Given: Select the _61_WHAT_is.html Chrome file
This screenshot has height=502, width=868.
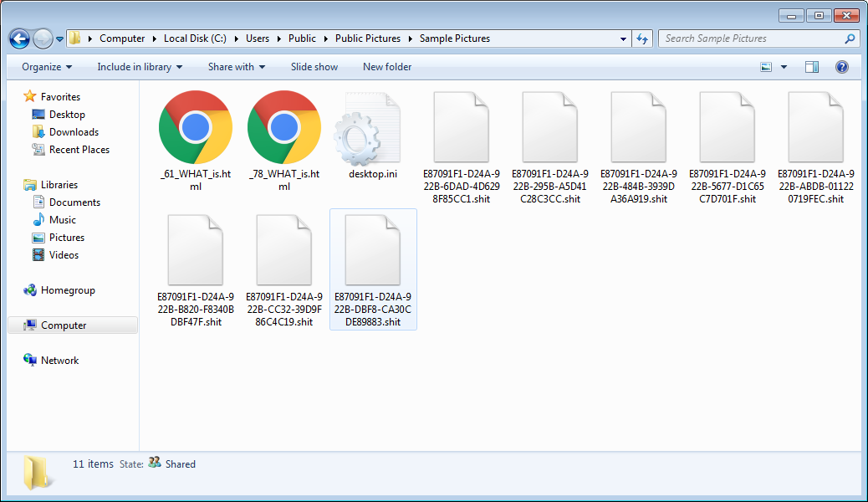Looking at the screenshot, I should (x=196, y=141).
